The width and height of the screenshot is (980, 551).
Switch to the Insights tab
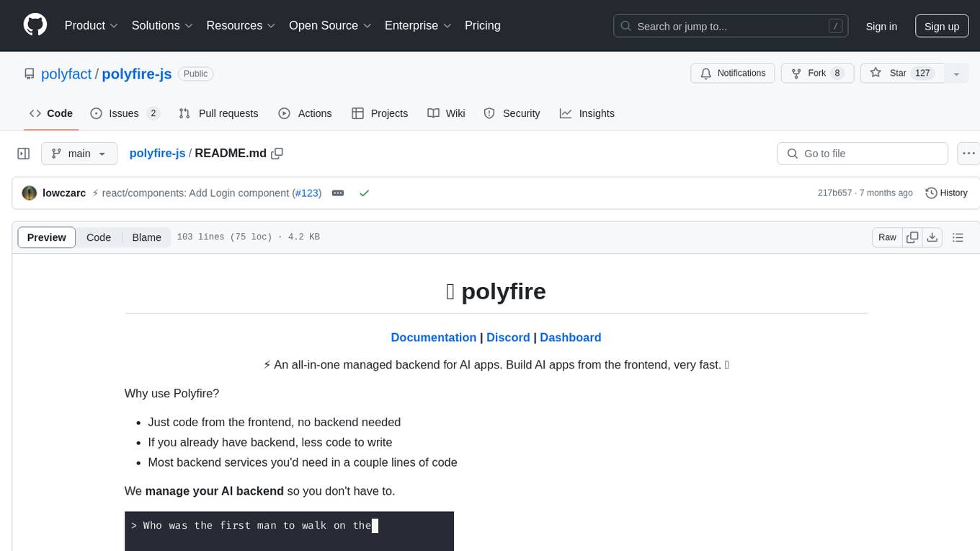coord(587,113)
